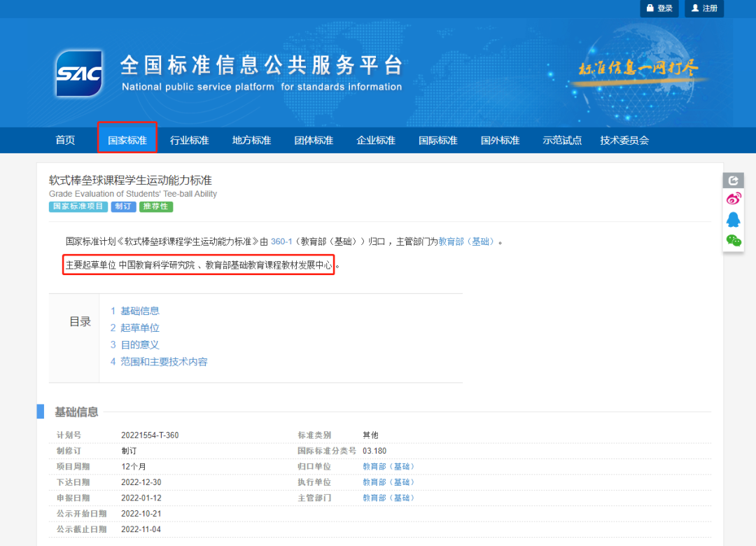Open the 主管部门 row's 教育部（基础） link

388,498
